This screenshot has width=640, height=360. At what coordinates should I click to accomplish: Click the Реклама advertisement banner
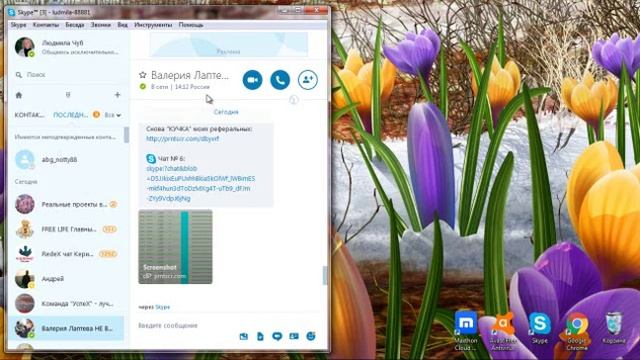228,45
